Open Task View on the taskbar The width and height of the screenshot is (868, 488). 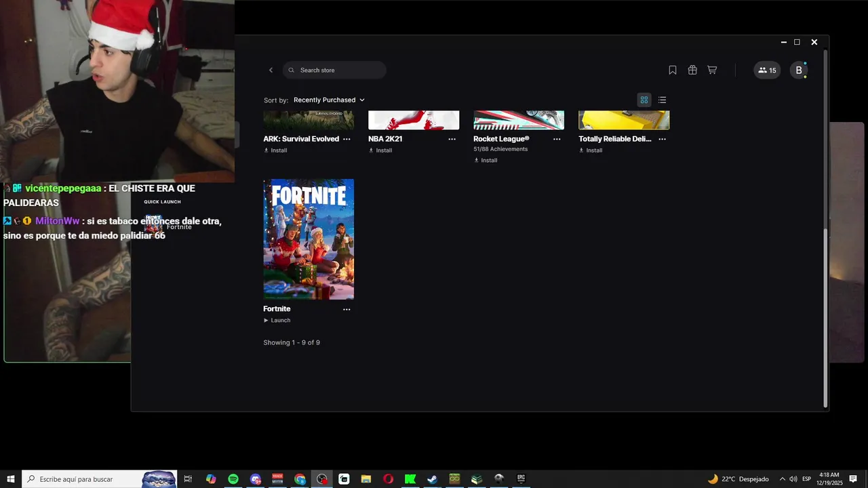[x=189, y=479]
